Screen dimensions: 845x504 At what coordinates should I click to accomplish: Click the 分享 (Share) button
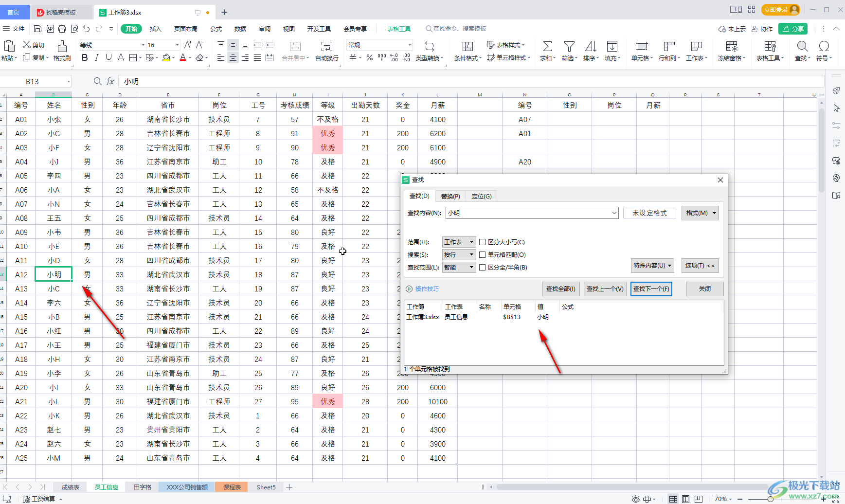point(792,29)
